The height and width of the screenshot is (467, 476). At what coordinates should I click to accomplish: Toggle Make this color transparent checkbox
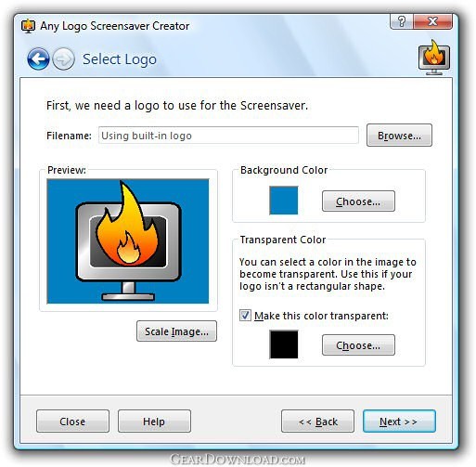(245, 316)
